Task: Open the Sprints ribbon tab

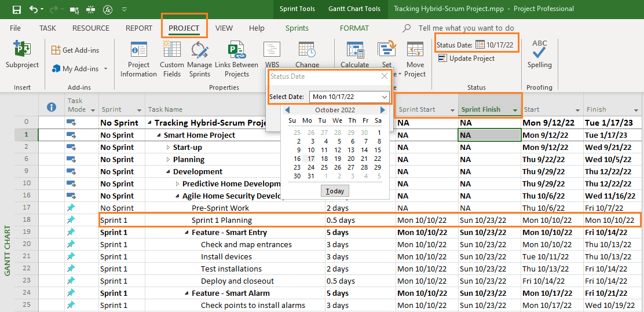Action: click(x=297, y=28)
